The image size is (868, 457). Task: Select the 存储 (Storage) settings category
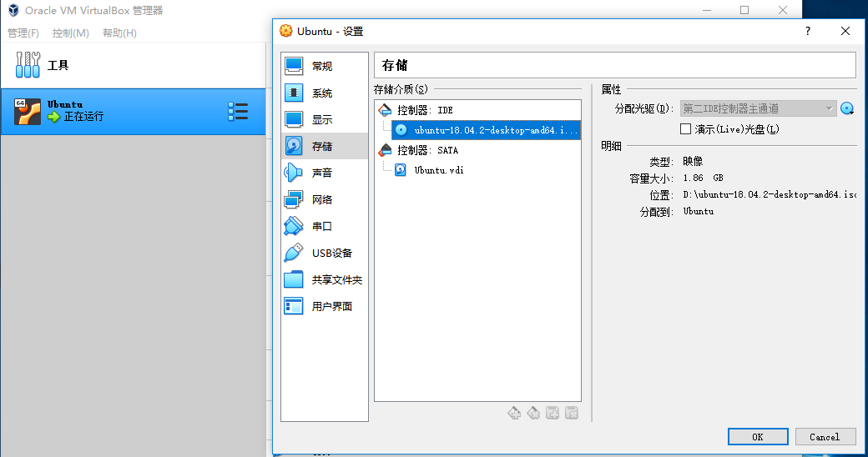coord(325,146)
